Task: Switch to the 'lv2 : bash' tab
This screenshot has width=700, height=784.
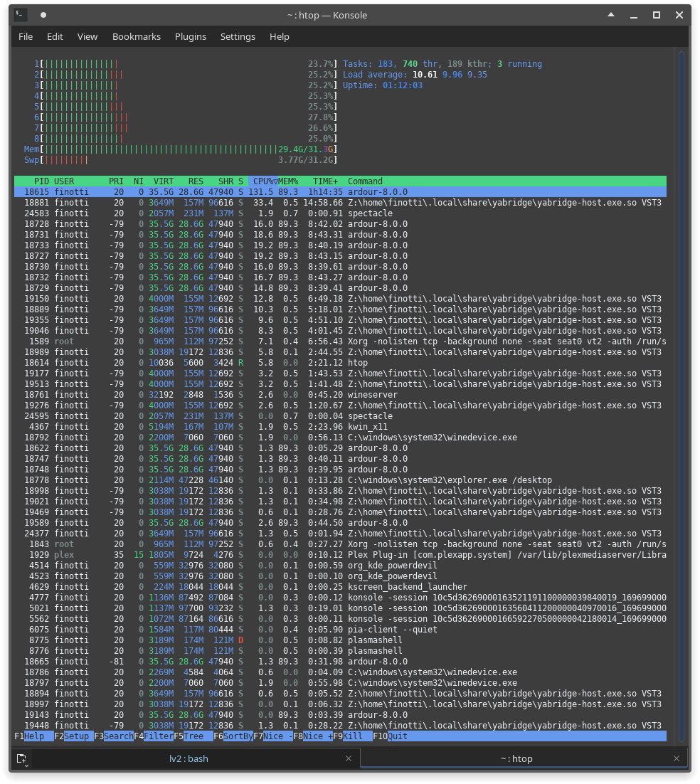Action: tap(189, 758)
